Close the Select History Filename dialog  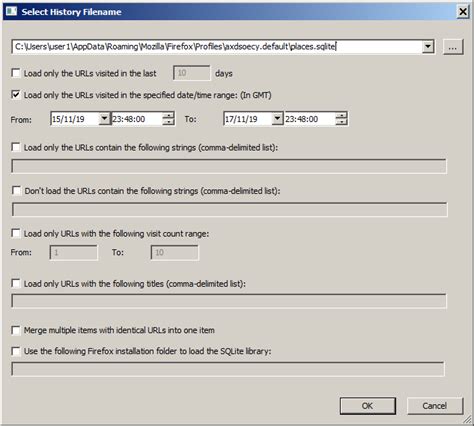463,12
